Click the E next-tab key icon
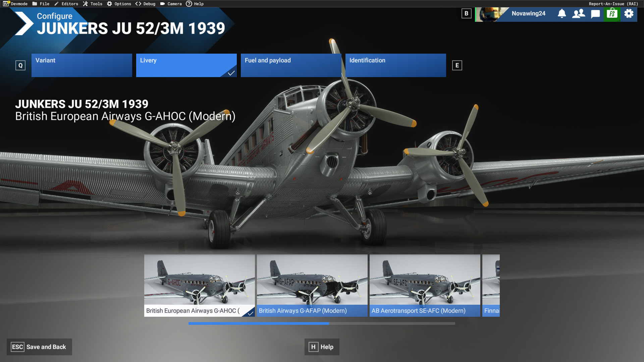 [457, 65]
